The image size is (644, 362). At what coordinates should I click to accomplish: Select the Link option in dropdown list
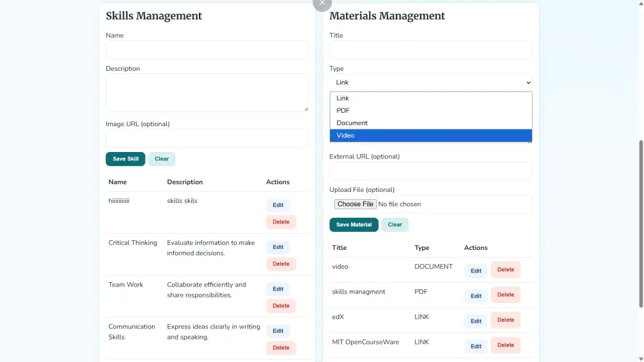(x=430, y=99)
